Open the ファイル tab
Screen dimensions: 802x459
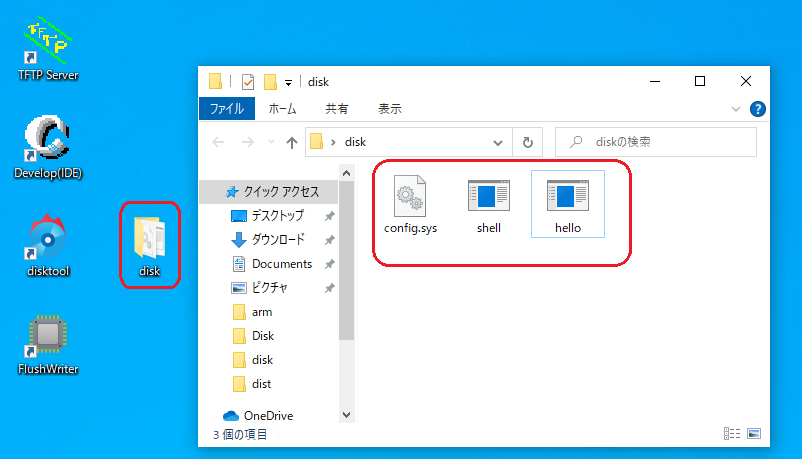(227, 109)
